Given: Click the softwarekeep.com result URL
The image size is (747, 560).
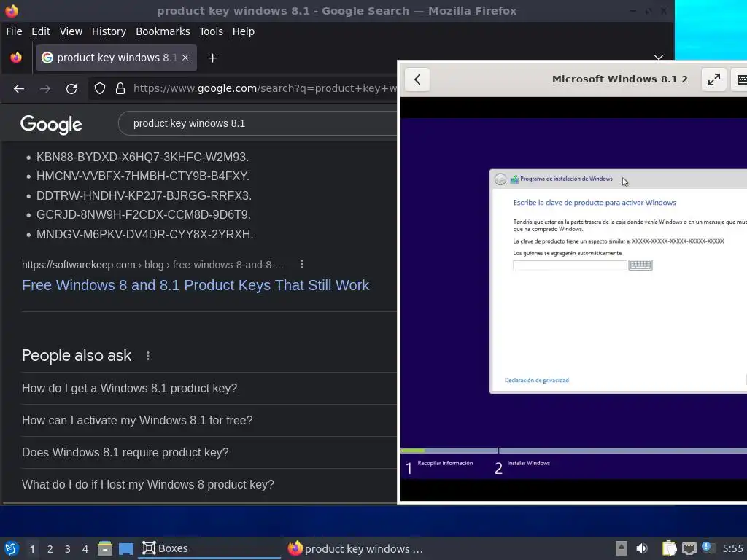Looking at the screenshot, I should [x=152, y=265].
